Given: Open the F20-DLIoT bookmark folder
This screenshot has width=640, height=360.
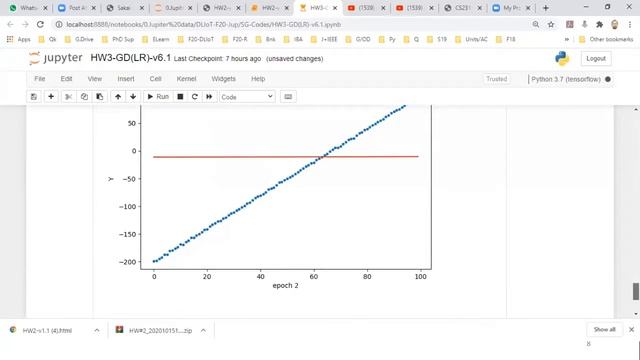Looking at the screenshot, I should coord(196,39).
